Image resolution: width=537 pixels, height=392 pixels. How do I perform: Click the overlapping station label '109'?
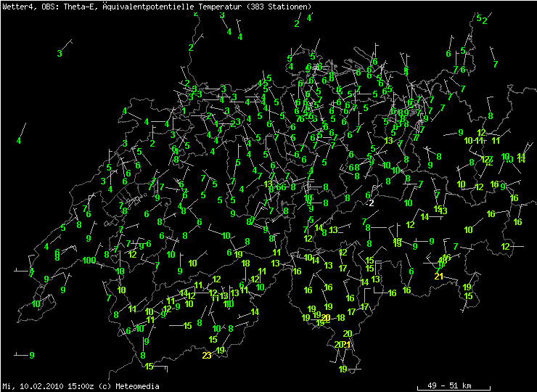(x=89, y=261)
